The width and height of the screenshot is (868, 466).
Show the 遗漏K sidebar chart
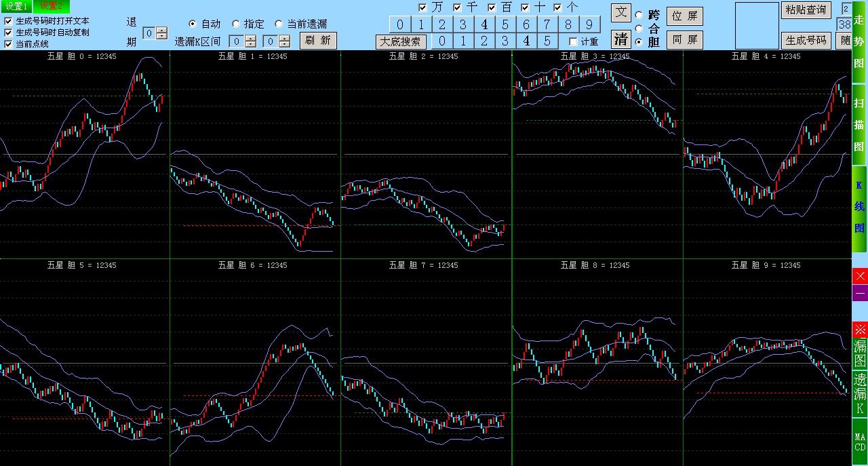point(860,394)
